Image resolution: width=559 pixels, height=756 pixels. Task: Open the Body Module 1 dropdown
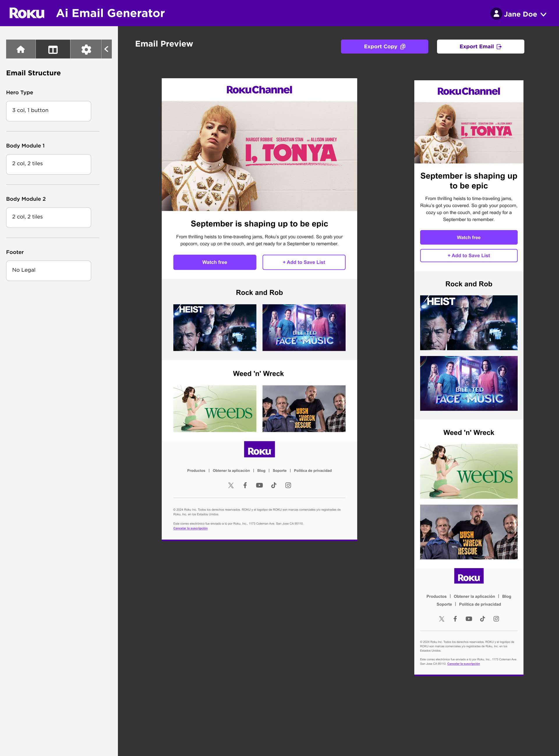coord(48,164)
